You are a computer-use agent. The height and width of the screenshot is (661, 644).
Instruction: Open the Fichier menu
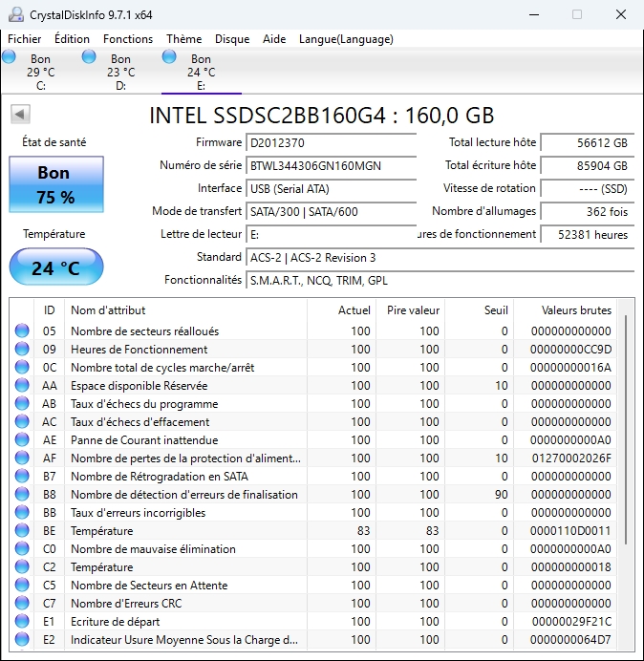[x=25, y=39]
